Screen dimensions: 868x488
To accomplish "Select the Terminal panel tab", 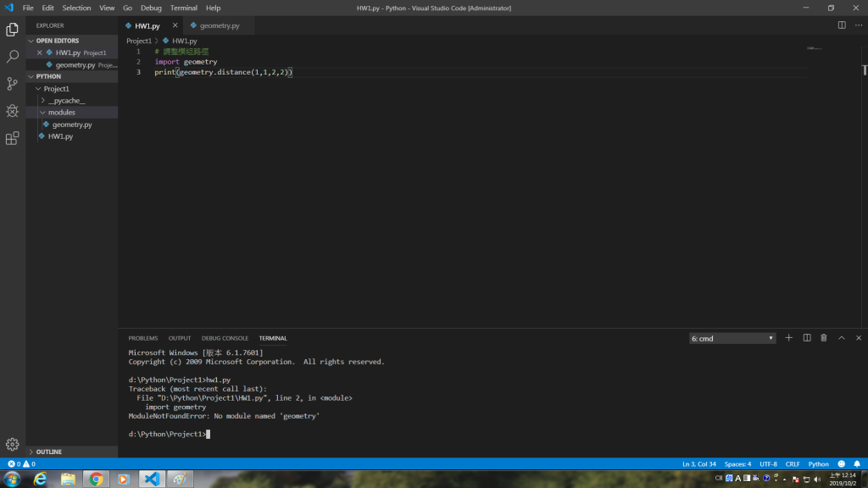I will point(273,338).
